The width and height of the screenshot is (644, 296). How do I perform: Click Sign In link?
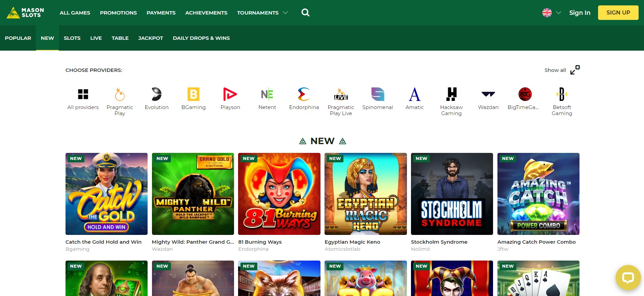point(580,12)
